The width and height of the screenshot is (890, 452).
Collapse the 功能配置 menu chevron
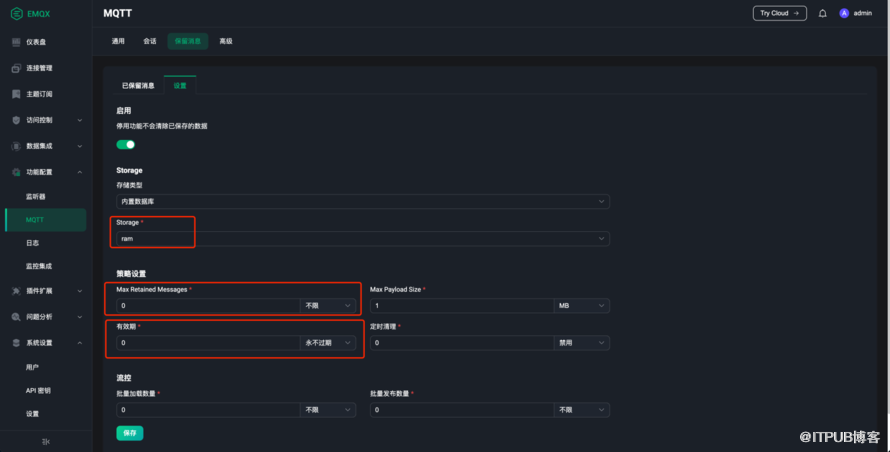[79, 172]
